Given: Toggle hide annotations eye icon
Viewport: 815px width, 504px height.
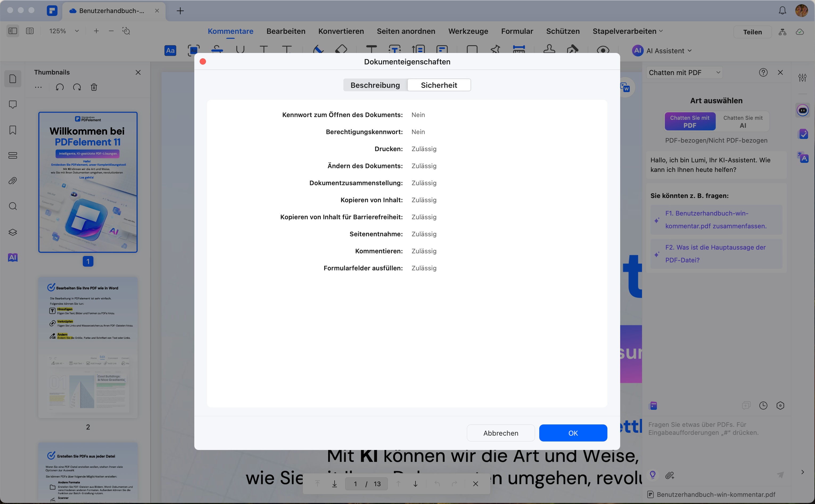Looking at the screenshot, I should [x=603, y=50].
